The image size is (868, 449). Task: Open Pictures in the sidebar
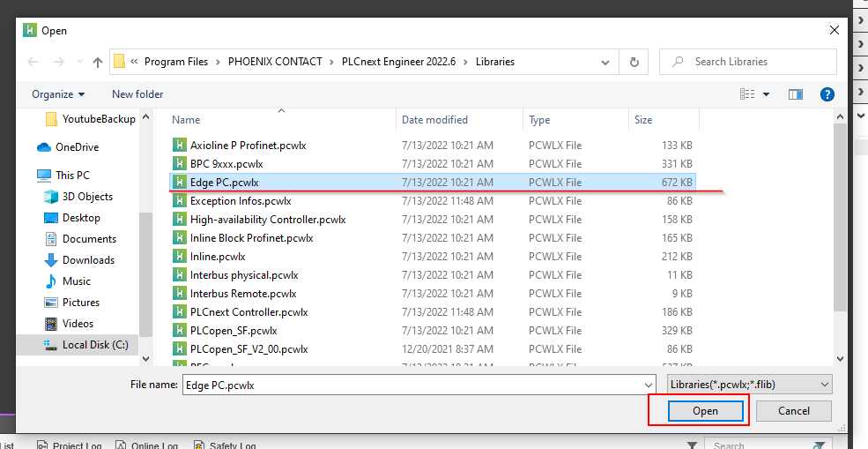tap(72, 302)
